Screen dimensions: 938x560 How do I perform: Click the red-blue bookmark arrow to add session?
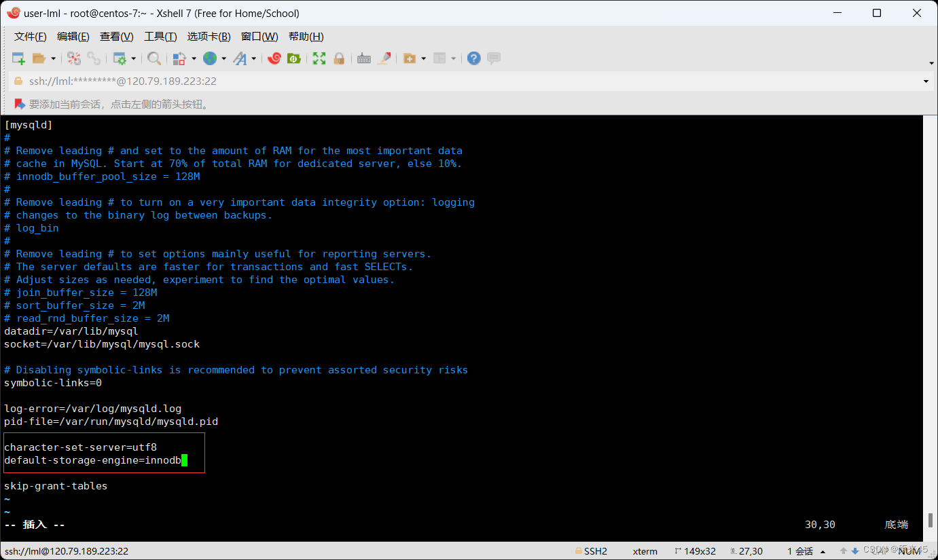point(20,104)
